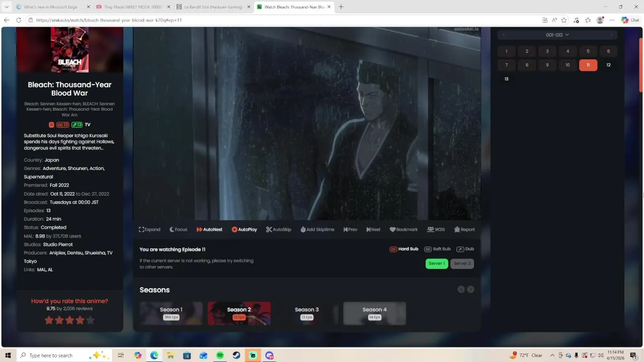Switch to They Made SWEET FIESTA tab
The image size is (644, 362).
coord(133,7)
